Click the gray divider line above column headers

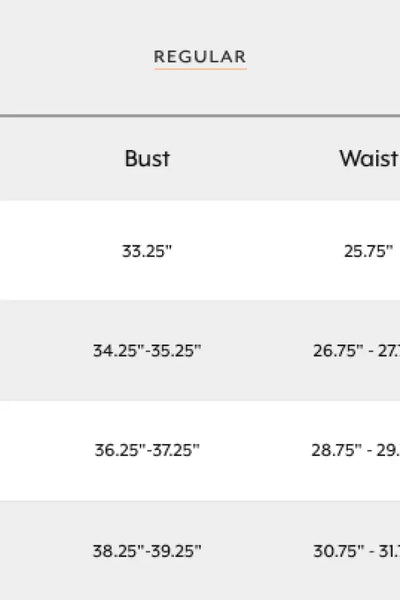(200, 115)
